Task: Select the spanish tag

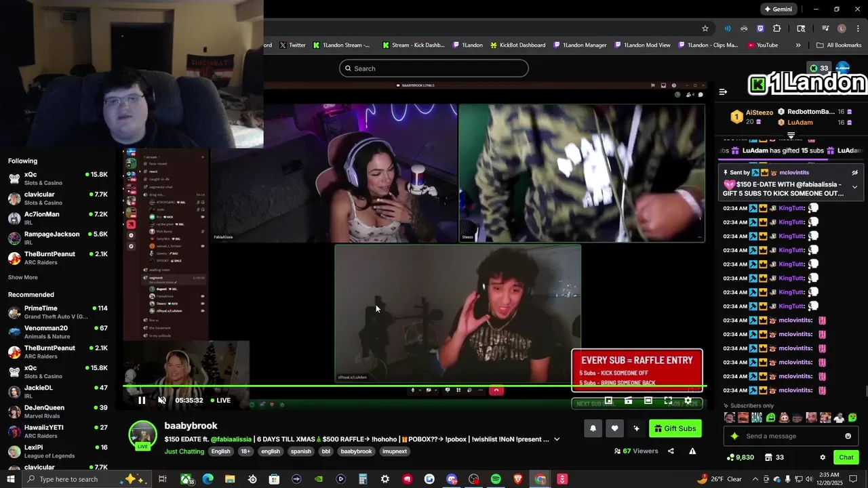Action: click(x=300, y=451)
